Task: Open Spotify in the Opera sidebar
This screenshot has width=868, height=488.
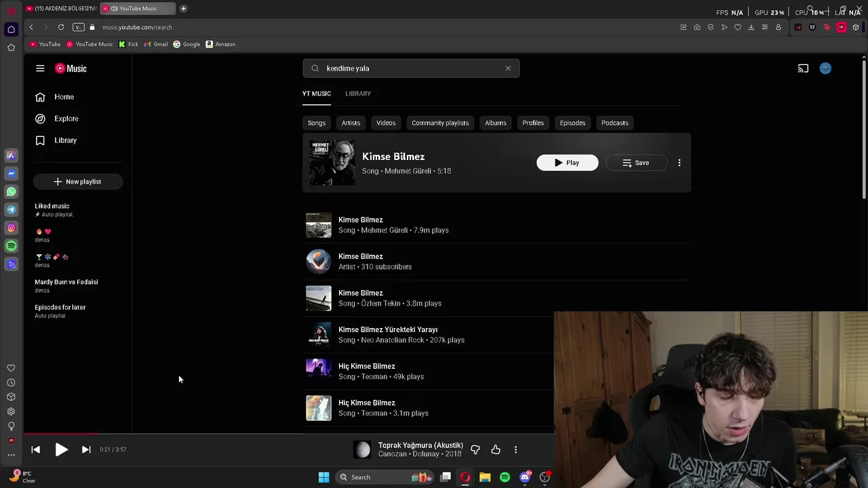Action: [11, 246]
